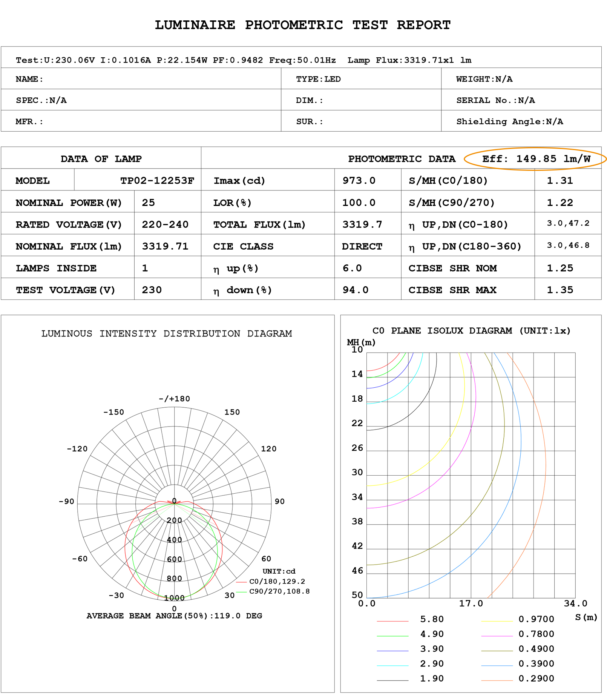
Task: Click the WEIGHT:N/A field
Action: pos(484,79)
